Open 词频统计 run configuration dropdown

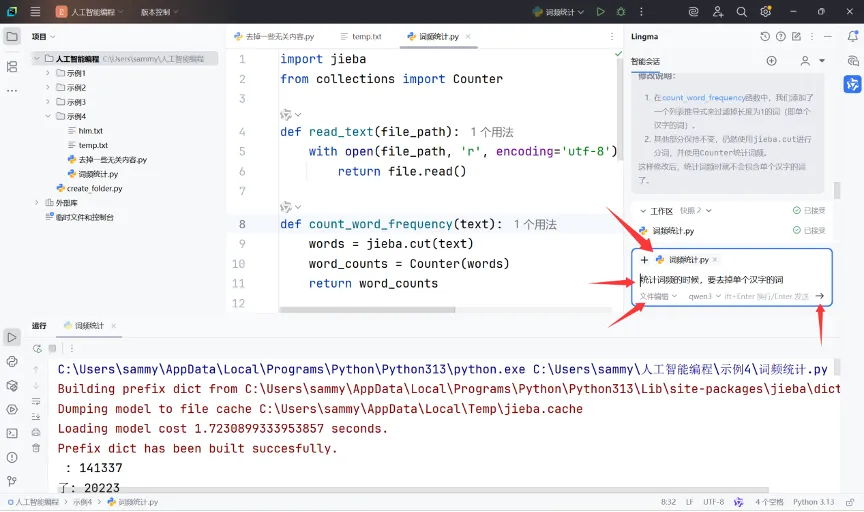point(558,12)
